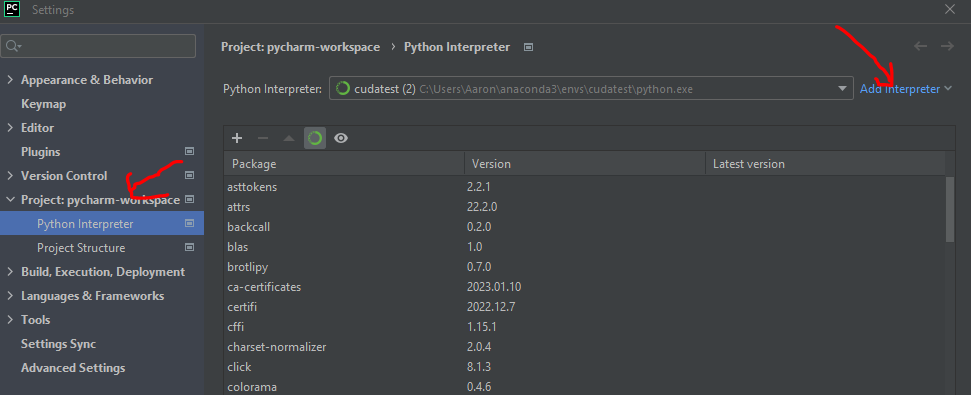Click the package list vertical scrollbar

[x=950, y=209]
